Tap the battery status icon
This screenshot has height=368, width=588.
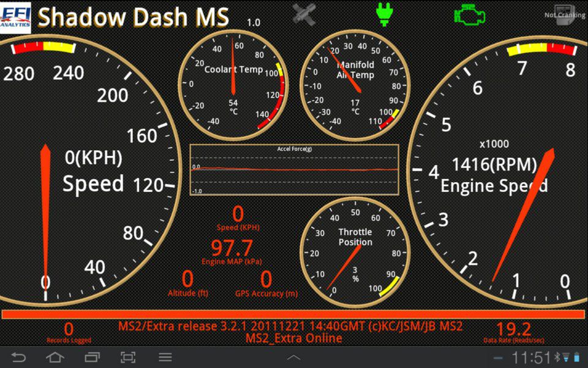point(577,357)
